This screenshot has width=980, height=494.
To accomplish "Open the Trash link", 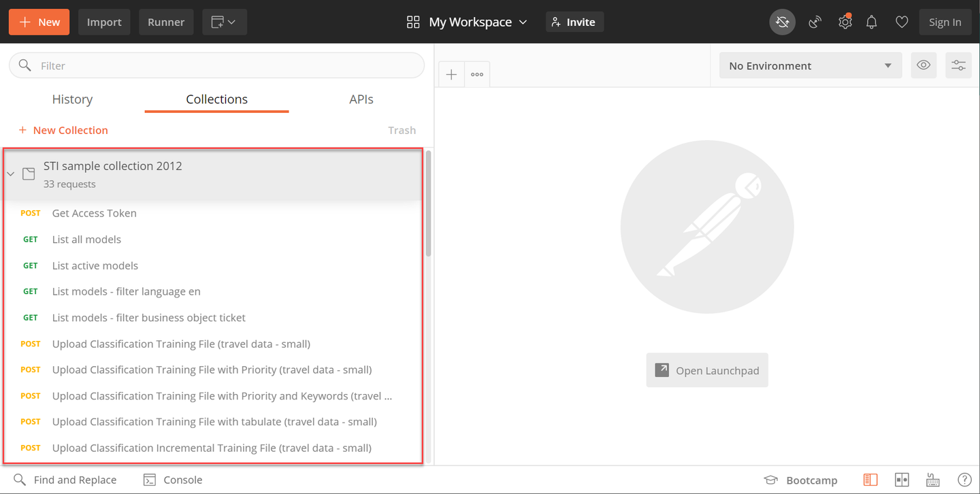I will pyautogui.click(x=402, y=130).
